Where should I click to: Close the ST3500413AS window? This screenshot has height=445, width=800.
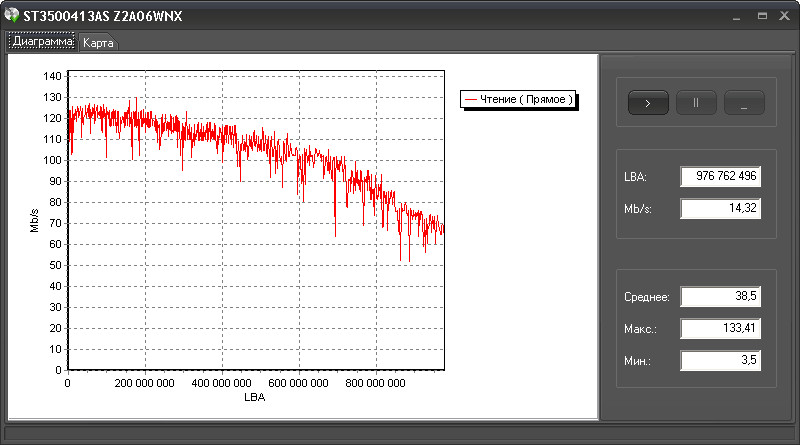point(785,16)
